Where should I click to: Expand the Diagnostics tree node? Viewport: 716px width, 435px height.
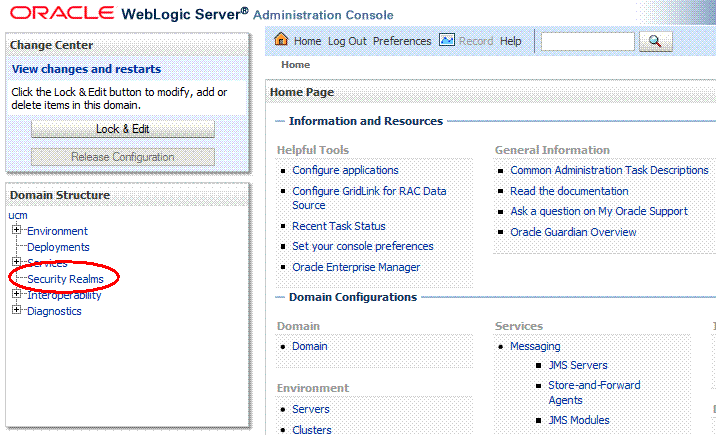(x=16, y=310)
